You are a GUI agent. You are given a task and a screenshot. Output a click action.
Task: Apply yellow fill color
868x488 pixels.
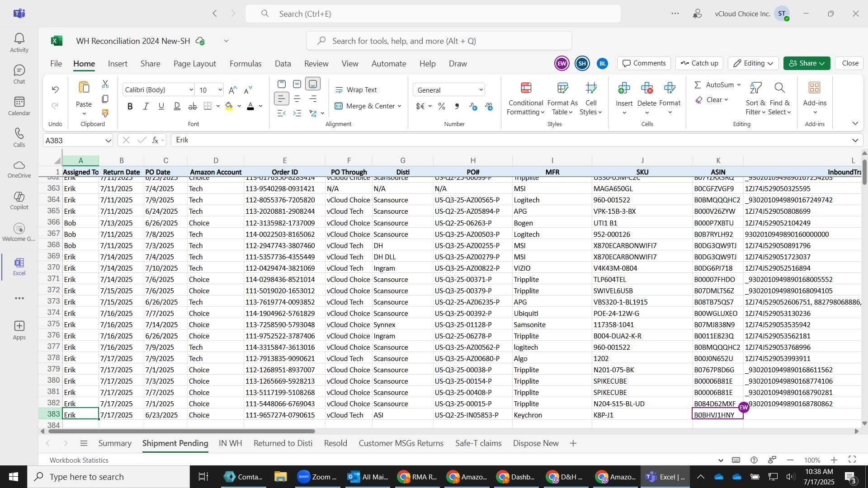coord(229,106)
